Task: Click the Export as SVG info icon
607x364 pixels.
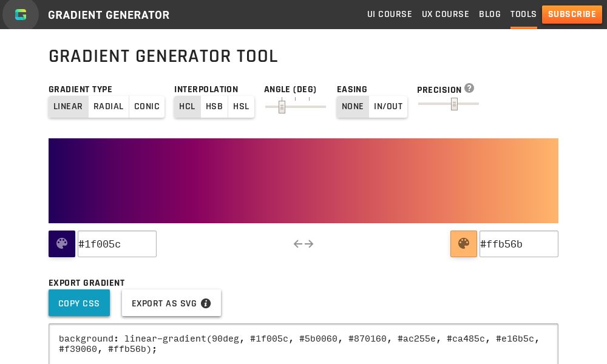Action: pyautogui.click(x=206, y=303)
